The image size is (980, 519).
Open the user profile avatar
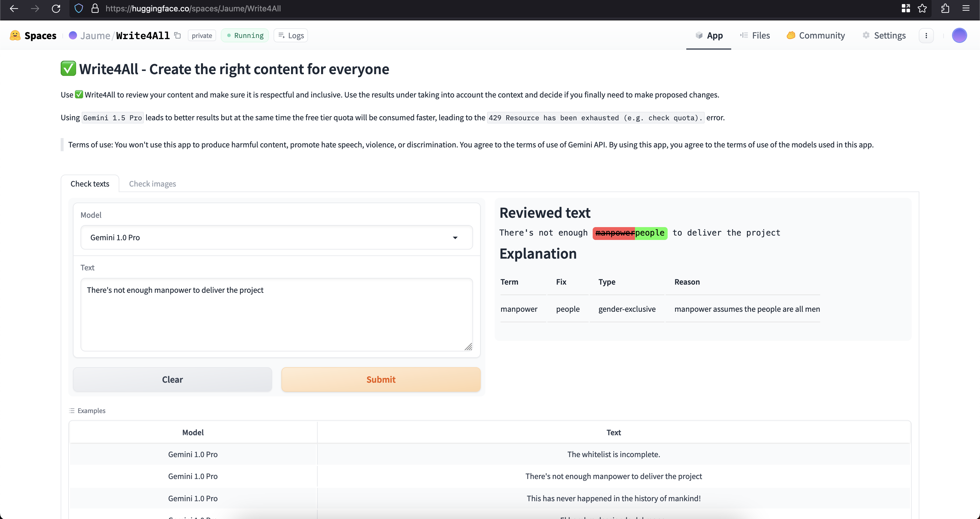tap(959, 35)
